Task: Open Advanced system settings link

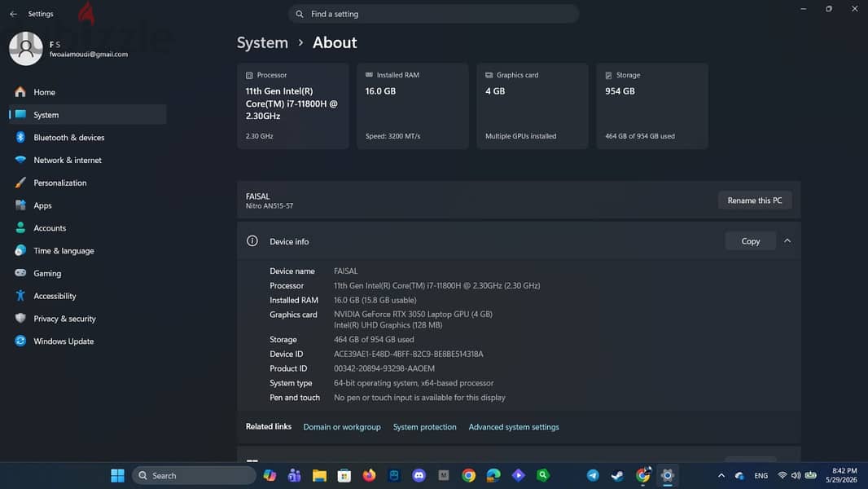Action: coord(514,427)
